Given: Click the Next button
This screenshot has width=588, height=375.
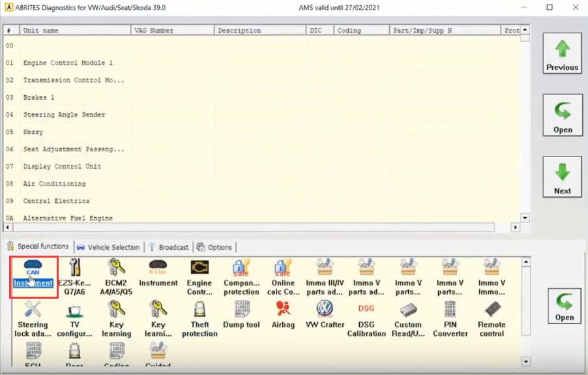Looking at the screenshot, I should point(563,177).
